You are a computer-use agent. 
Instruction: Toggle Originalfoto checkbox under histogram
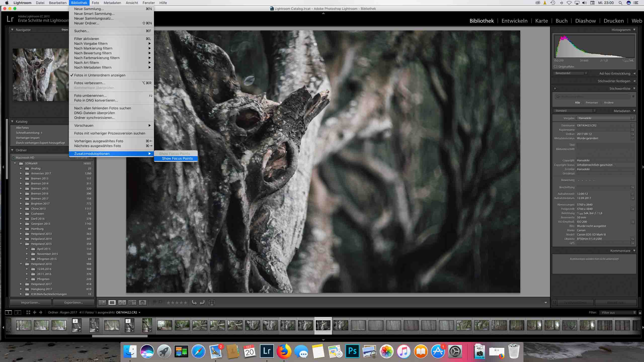pos(556,67)
